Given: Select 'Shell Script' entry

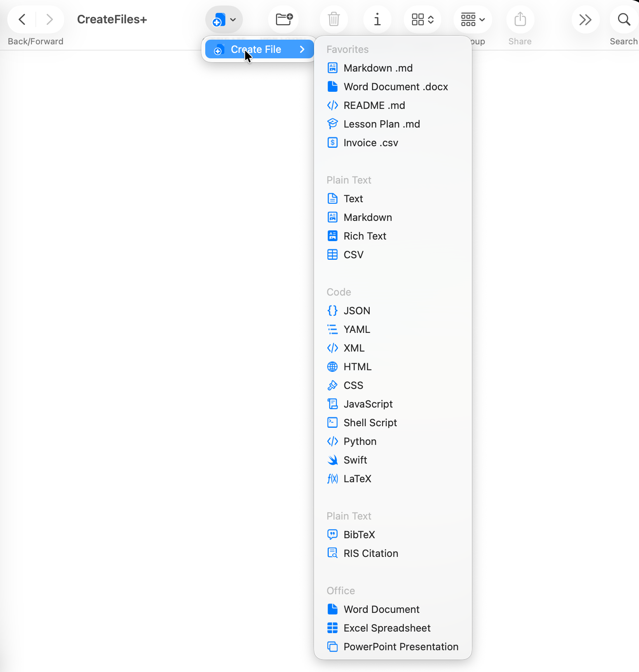Looking at the screenshot, I should click(x=393, y=423).
